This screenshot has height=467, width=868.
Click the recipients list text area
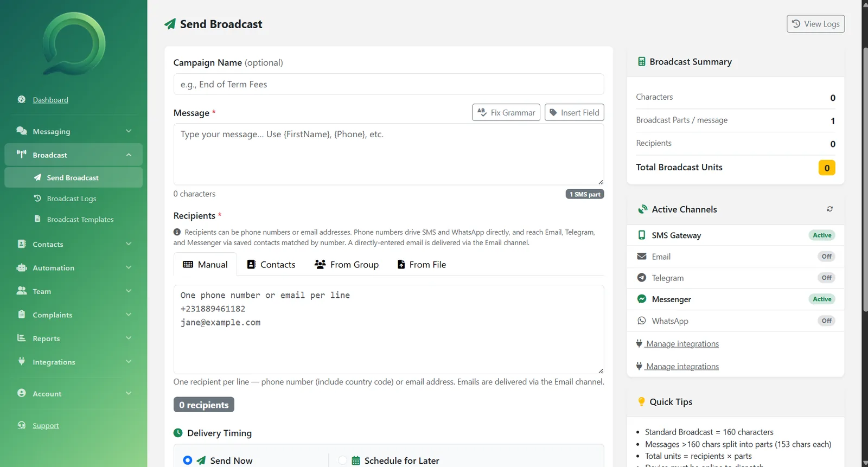pos(388,329)
